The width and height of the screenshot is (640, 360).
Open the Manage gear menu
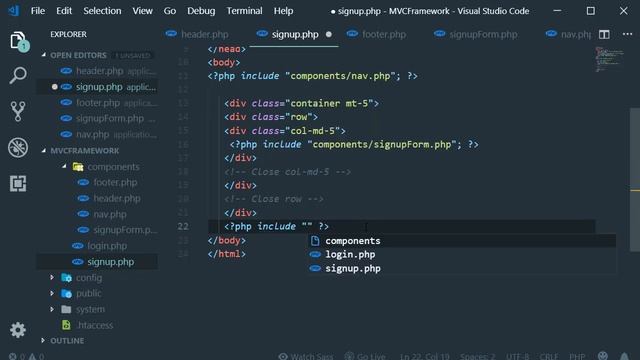pos(18,330)
